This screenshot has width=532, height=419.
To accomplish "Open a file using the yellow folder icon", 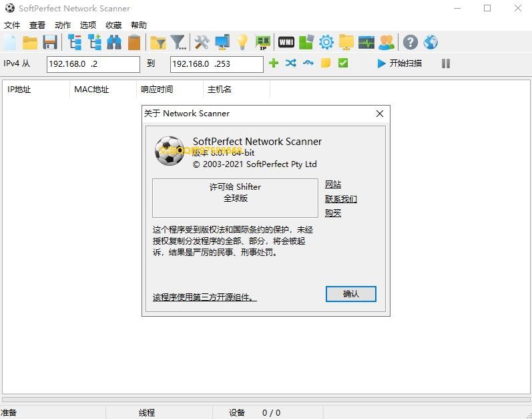I will click(x=30, y=43).
